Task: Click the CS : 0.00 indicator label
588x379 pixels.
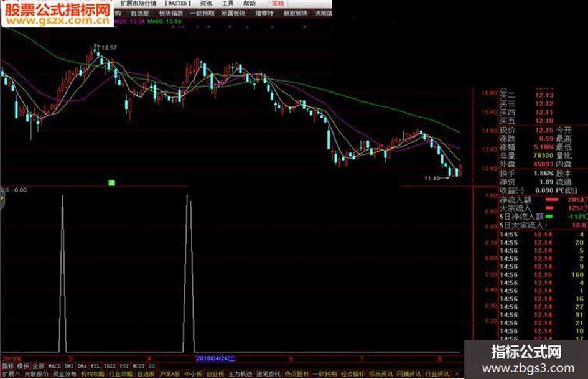Action: [x=14, y=190]
